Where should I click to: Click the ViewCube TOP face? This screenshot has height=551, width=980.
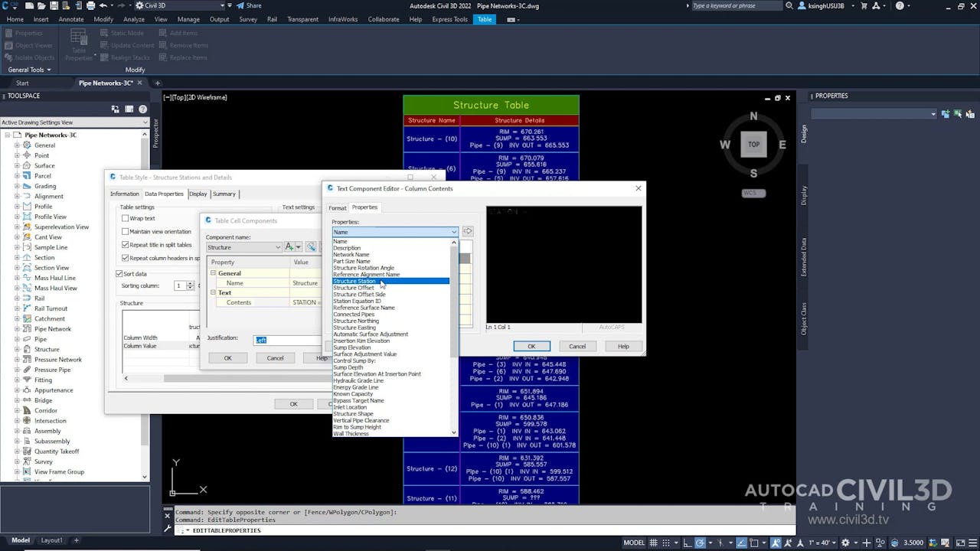(753, 145)
